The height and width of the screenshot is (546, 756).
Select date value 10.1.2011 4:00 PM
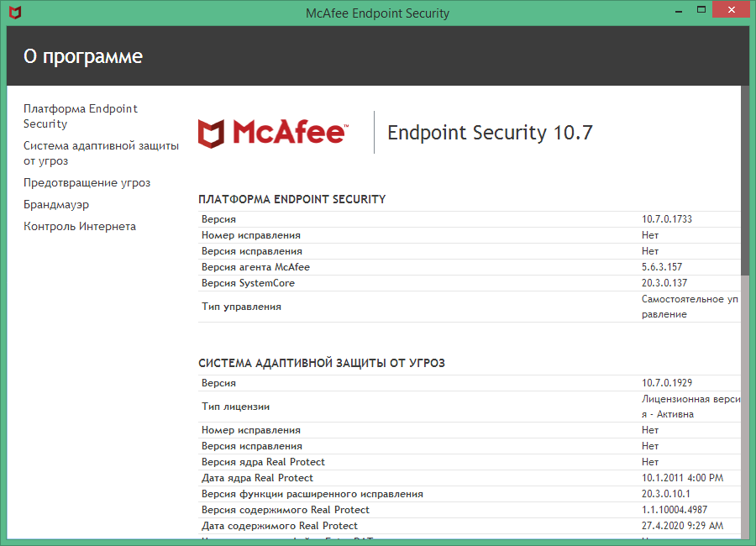point(682,478)
